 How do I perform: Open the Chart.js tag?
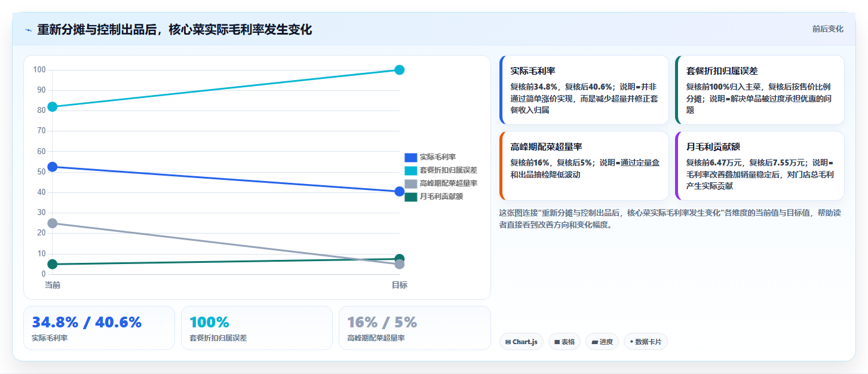521,342
